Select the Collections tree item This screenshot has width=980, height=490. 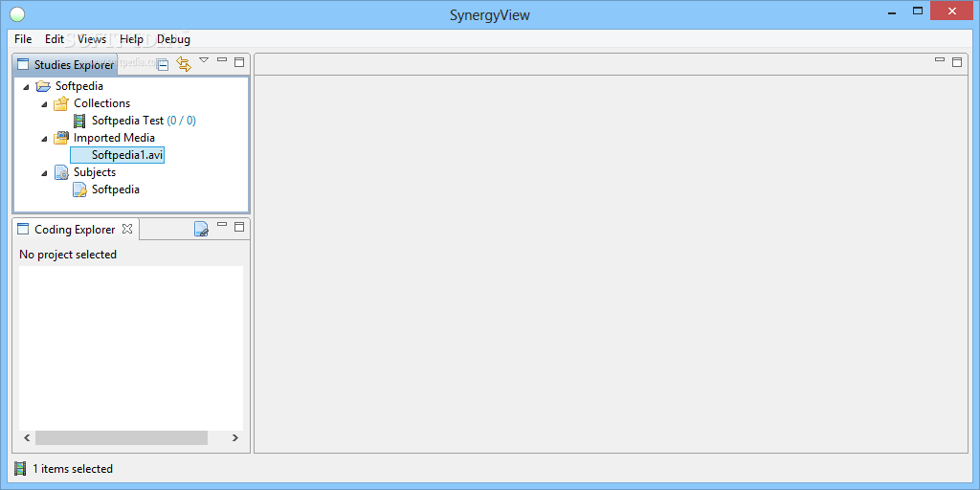pos(101,103)
